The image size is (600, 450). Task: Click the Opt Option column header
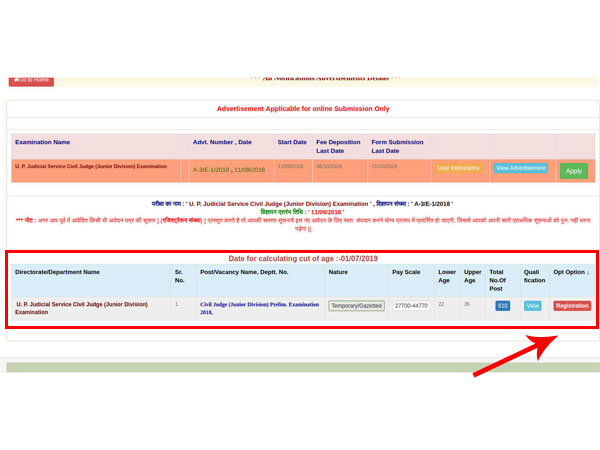coord(571,272)
